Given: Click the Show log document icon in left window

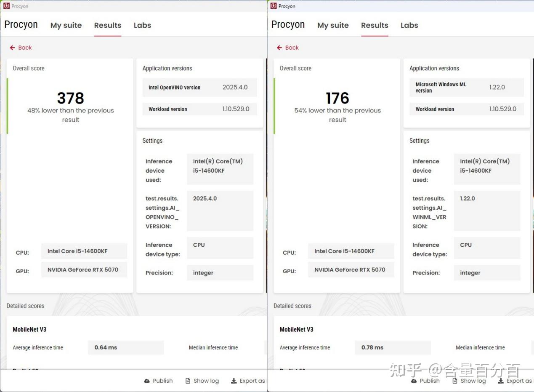Looking at the screenshot, I should pos(188,381).
